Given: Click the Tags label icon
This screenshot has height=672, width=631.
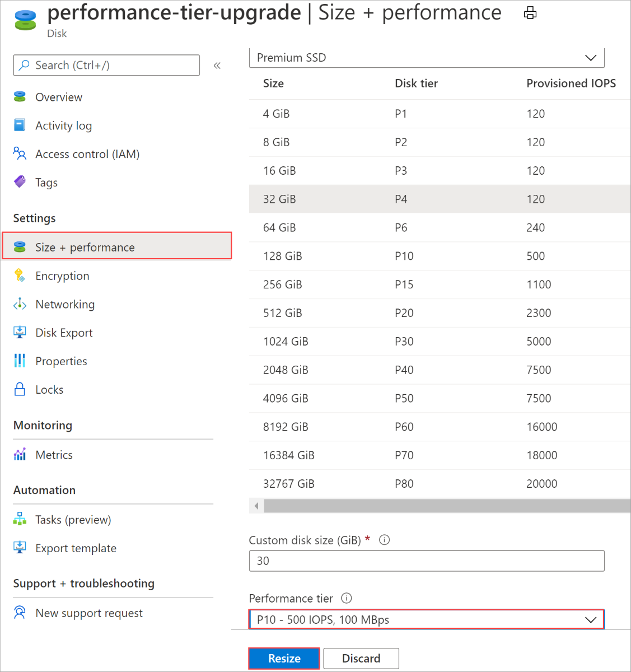Looking at the screenshot, I should 20,182.
